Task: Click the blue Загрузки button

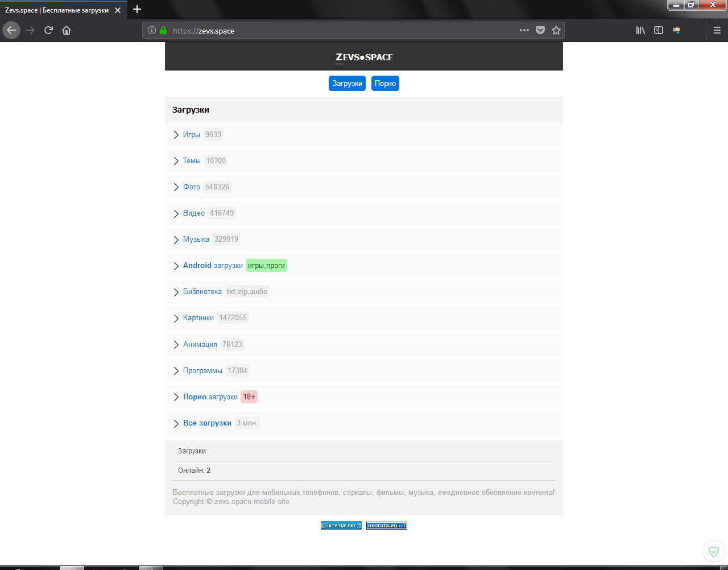Action: tap(347, 83)
